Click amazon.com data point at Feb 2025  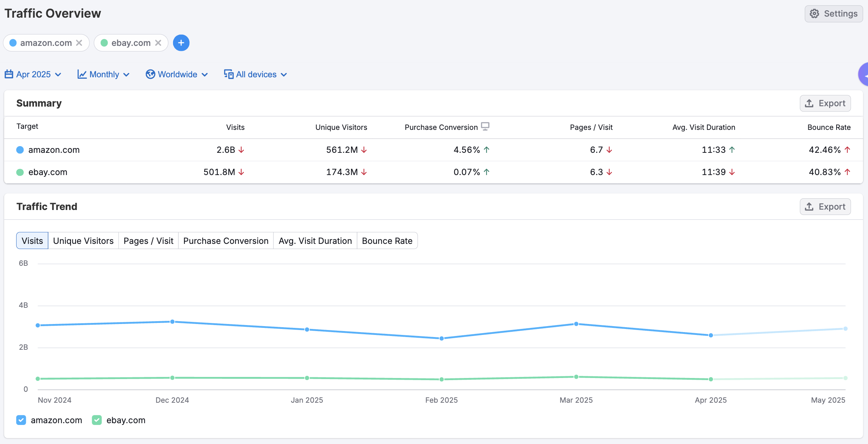[442, 338]
